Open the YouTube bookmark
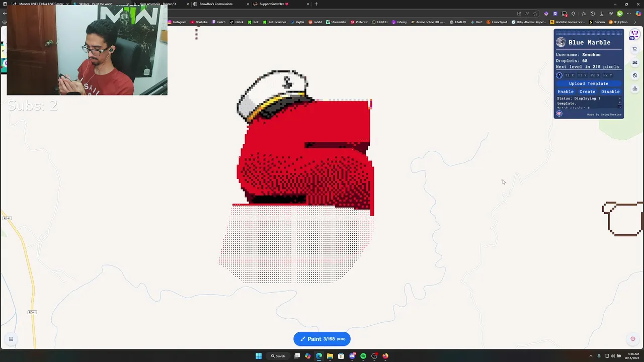This screenshot has width=644, height=362. click(199, 22)
